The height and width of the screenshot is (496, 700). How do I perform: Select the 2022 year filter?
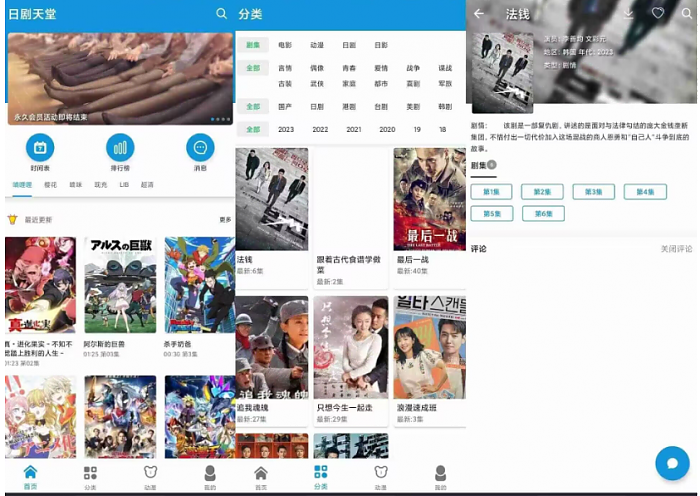(x=320, y=129)
